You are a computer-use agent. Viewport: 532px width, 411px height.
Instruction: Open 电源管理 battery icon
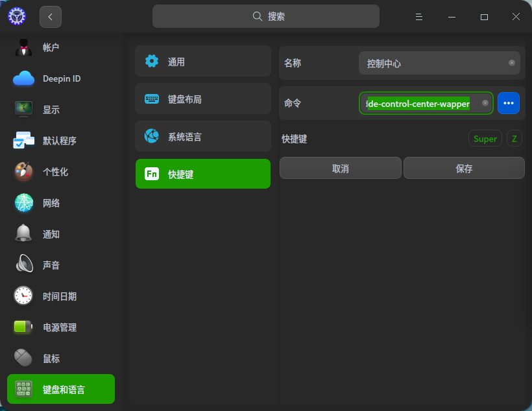[x=23, y=327]
